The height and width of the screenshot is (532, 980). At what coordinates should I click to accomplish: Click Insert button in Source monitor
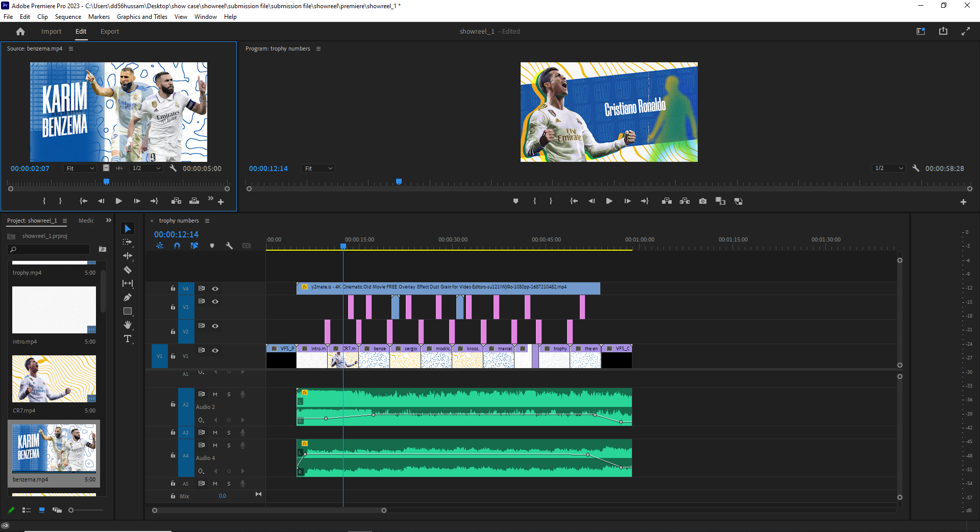pos(176,201)
